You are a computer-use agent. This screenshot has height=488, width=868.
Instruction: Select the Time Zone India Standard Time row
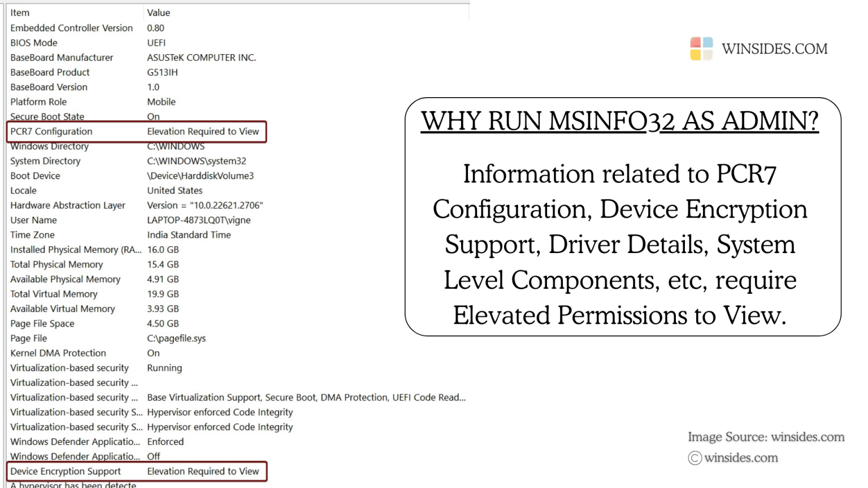pyautogui.click(x=85, y=234)
